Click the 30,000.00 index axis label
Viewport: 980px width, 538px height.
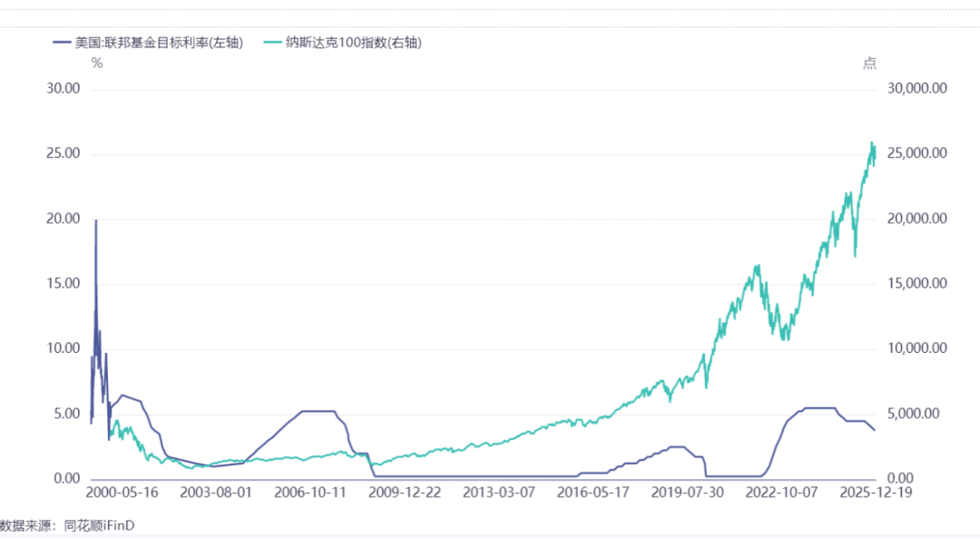917,88
